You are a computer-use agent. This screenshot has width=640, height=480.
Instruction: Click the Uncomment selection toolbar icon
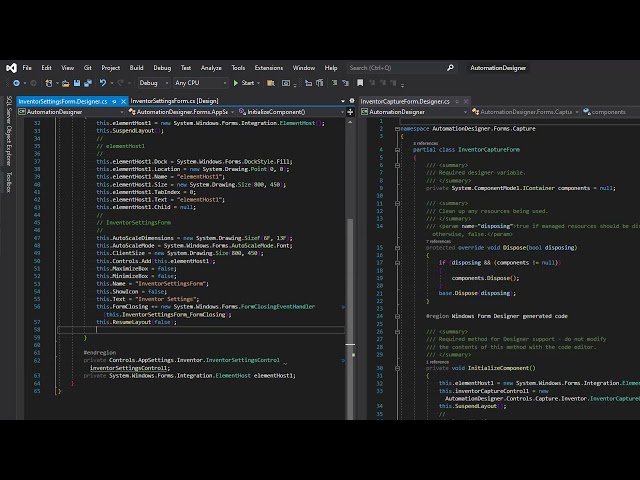(345, 83)
